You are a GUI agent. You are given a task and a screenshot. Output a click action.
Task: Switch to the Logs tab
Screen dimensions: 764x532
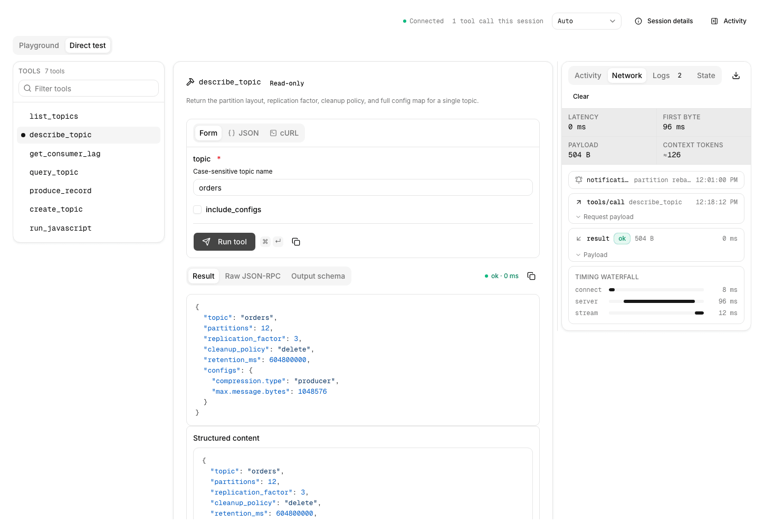click(667, 75)
